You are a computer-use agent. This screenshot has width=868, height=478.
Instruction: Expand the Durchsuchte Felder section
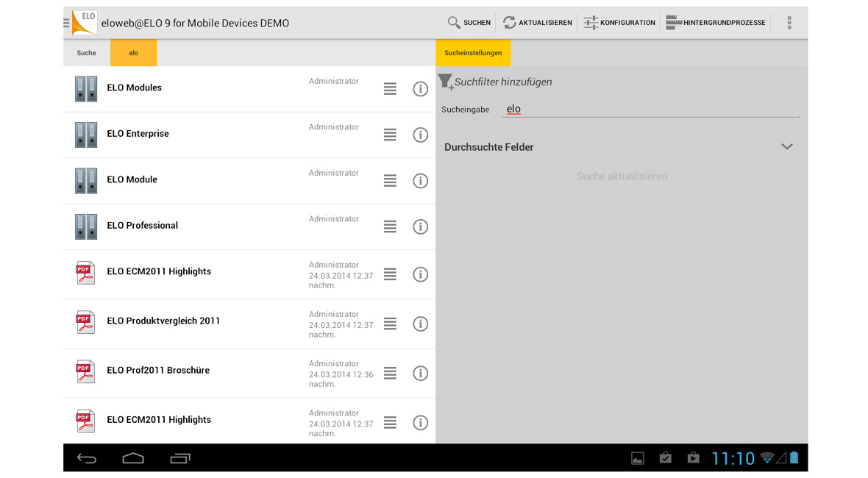(x=786, y=147)
